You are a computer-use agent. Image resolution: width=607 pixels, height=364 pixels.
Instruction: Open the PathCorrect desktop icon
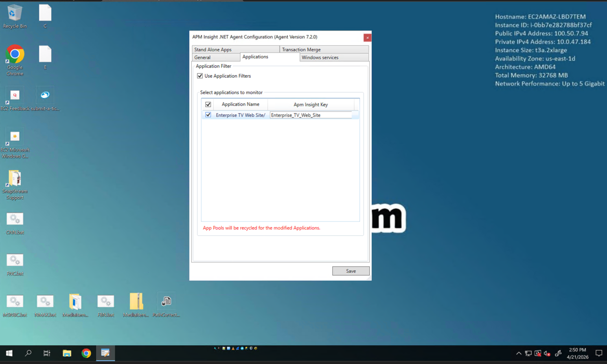point(166,302)
